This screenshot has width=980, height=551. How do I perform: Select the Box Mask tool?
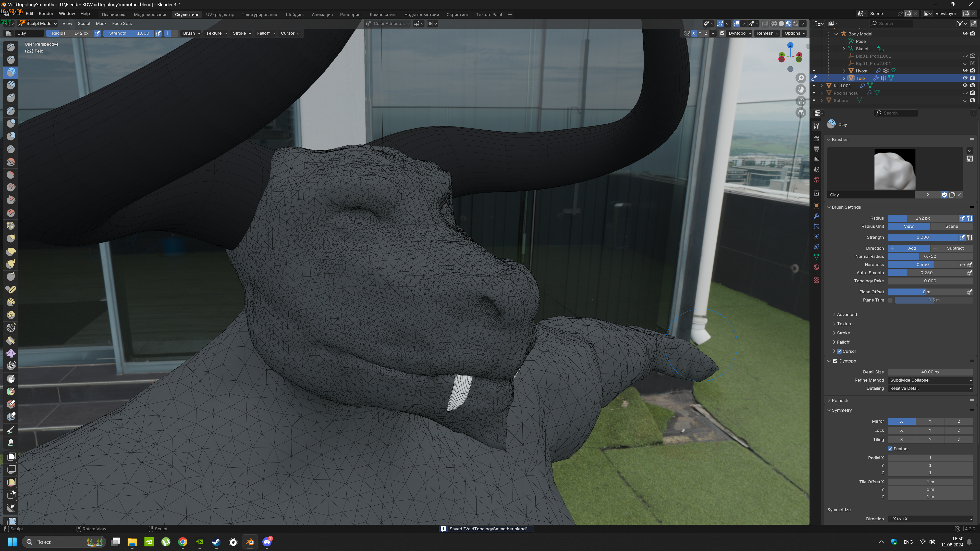coord(11,456)
